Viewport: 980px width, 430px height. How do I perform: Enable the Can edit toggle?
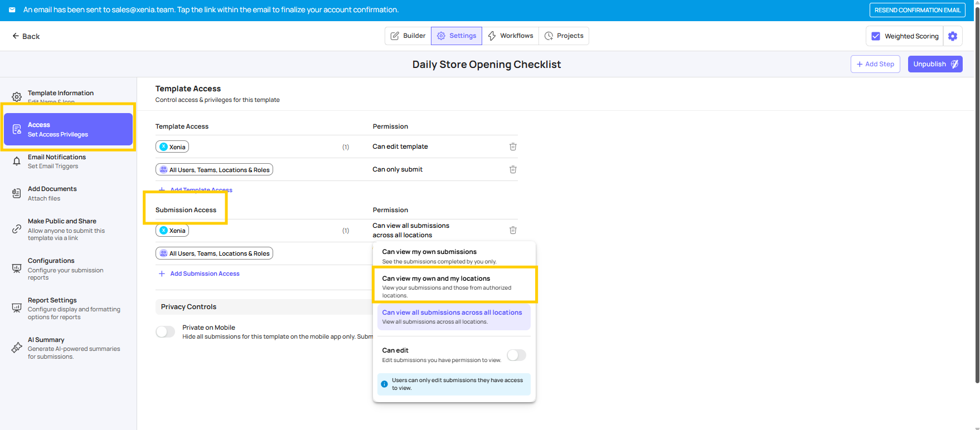tap(516, 355)
